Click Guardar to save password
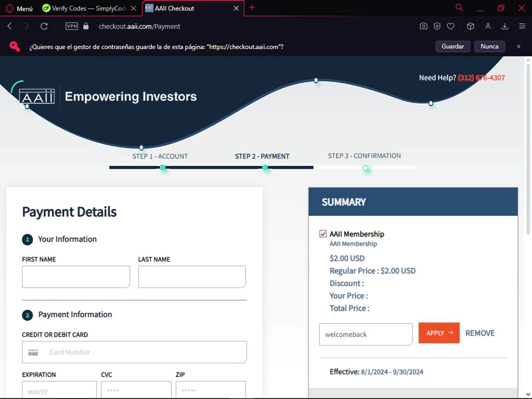 453,46
